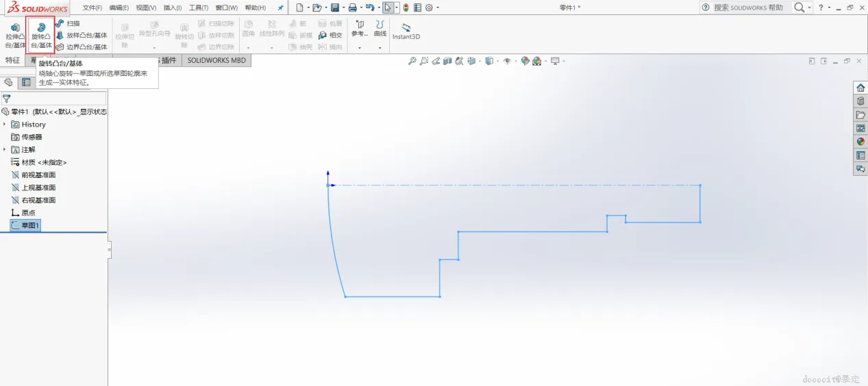
Task: Switch to the SOLIDWORKS MBD tab
Action: (216, 60)
